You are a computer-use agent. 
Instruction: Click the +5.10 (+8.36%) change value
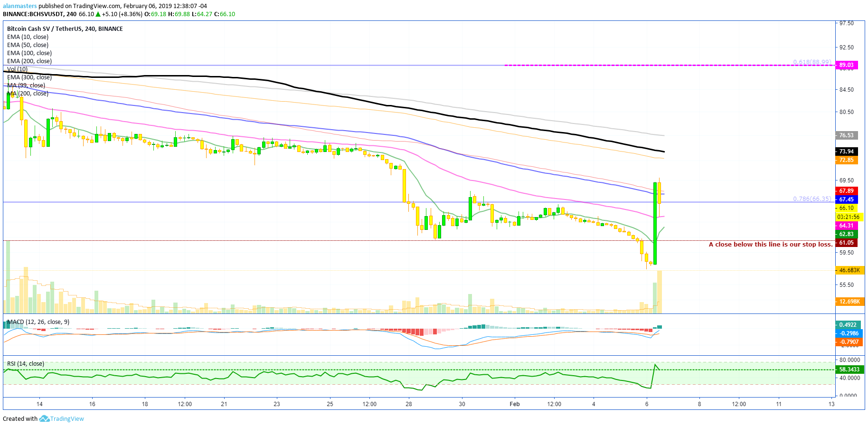point(122,14)
